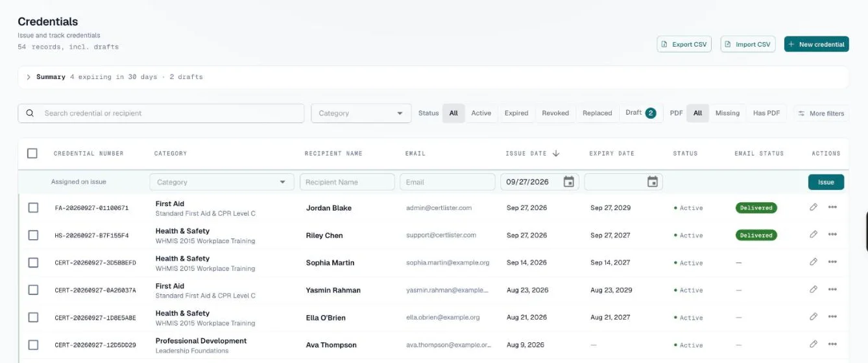The image size is (868, 363).
Task: Click the search magnifier icon
Action: coord(30,113)
